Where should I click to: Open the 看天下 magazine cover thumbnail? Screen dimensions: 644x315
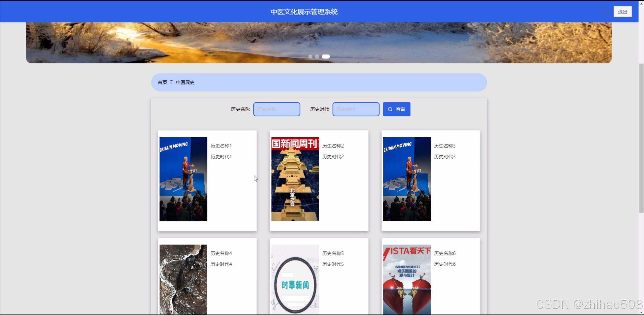click(407, 279)
